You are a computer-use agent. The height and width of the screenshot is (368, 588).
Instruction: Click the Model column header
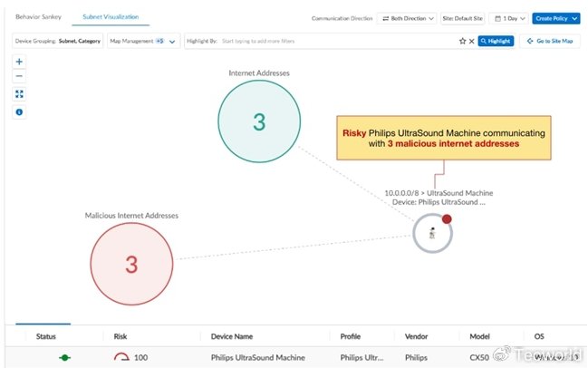pos(479,336)
